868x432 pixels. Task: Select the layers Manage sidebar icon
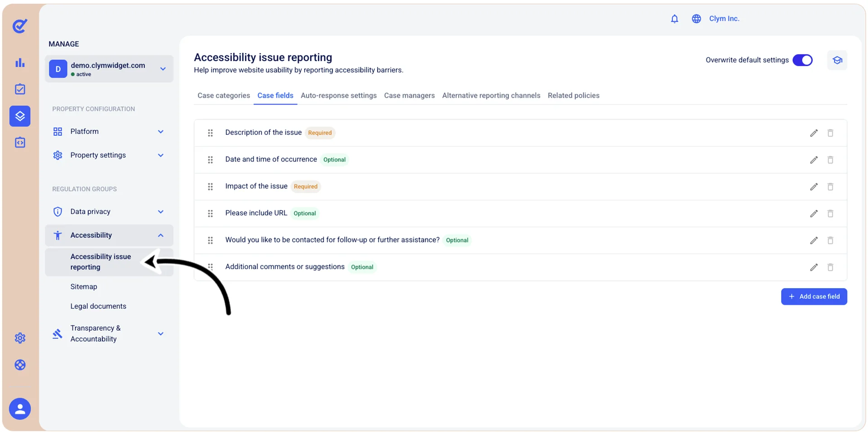coord(20,116)
